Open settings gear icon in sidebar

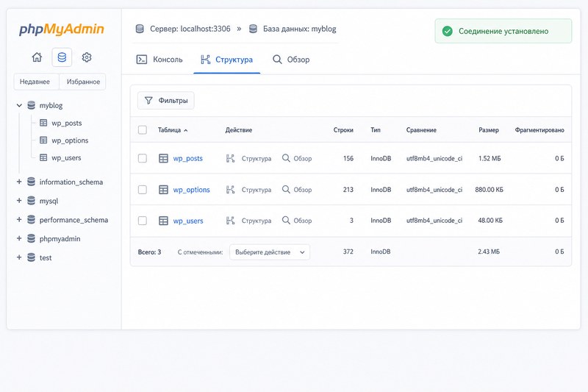click(x=87, y=57)
